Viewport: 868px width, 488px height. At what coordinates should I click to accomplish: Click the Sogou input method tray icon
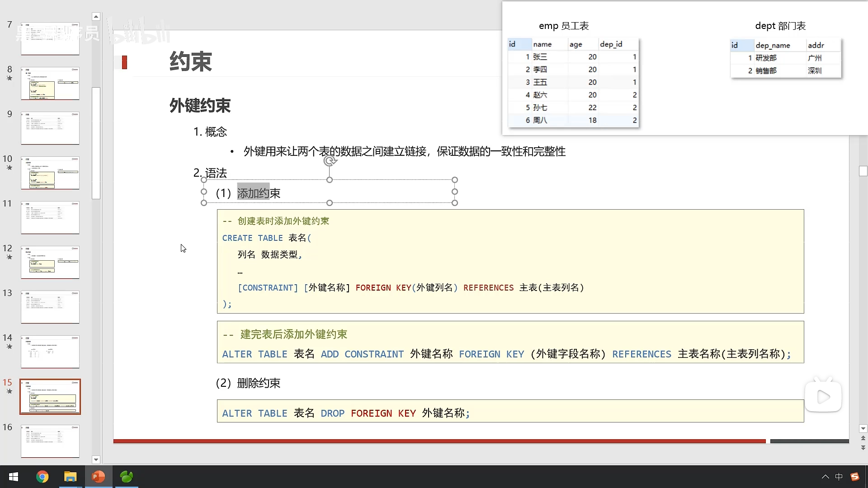coord(854,477)
